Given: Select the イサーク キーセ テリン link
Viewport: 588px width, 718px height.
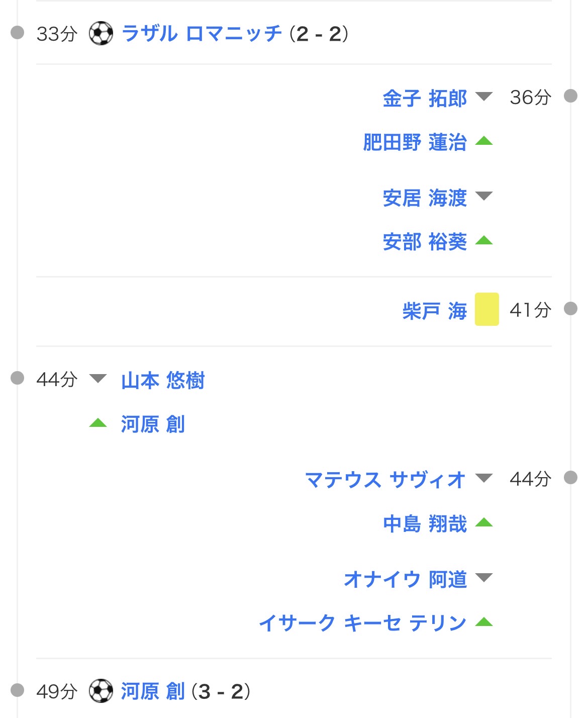Looking at the screenshot, I should pyautogui.click(x=362, y=623).
